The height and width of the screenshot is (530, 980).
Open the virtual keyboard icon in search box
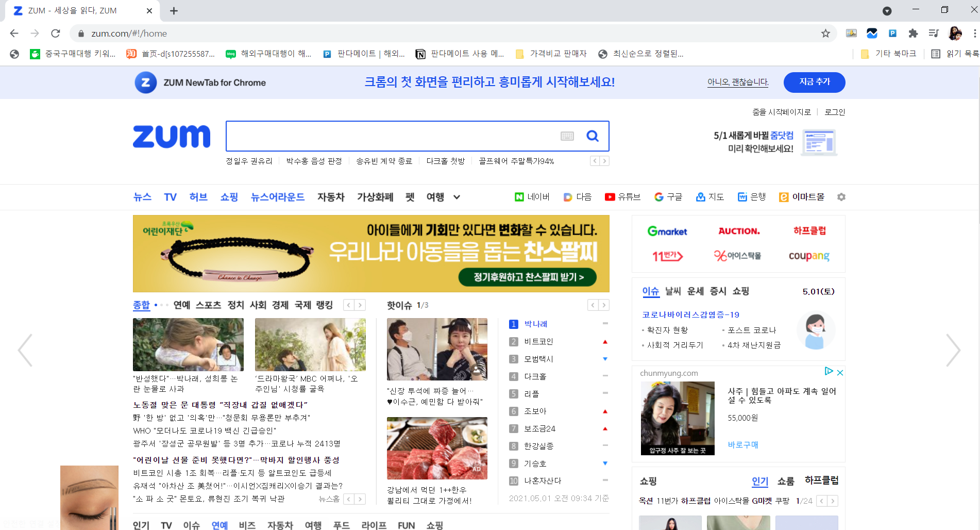(x=567, y=136)
